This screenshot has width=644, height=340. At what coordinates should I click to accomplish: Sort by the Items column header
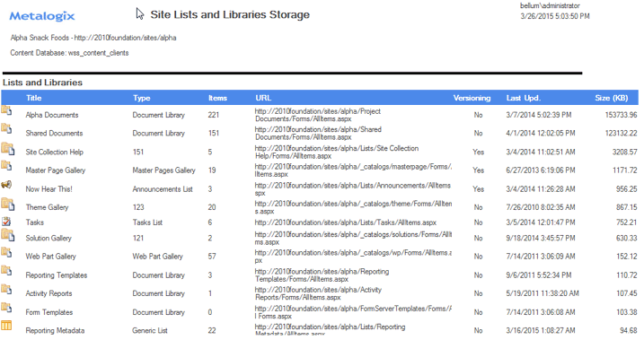(x=217, y=98)
